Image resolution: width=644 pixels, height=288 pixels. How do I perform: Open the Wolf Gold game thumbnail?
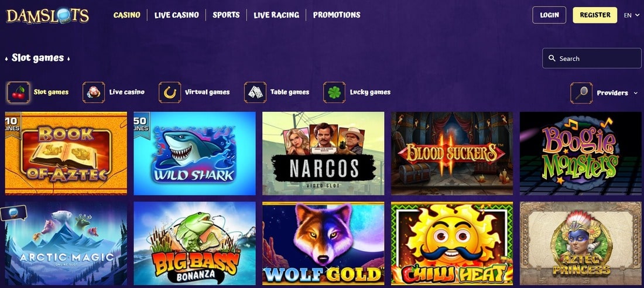pyautogui.click(x=323, y=243)
